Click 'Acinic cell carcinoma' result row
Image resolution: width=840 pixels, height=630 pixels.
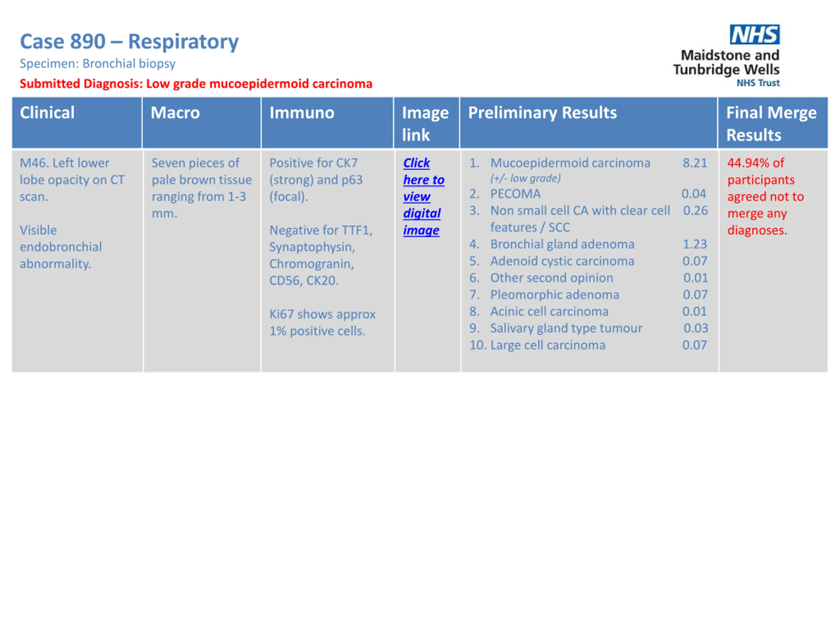pyautogui.click(x=588, y=311)
